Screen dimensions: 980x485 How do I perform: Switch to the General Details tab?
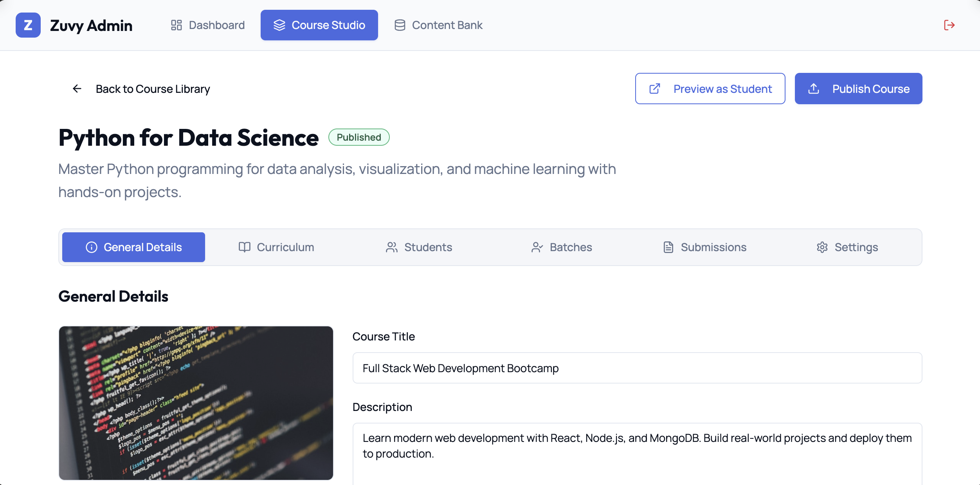133,247
